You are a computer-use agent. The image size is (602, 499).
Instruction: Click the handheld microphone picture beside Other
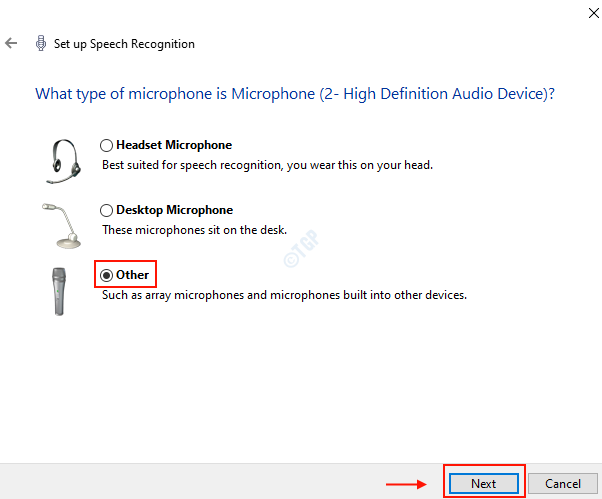click(59, 291)
